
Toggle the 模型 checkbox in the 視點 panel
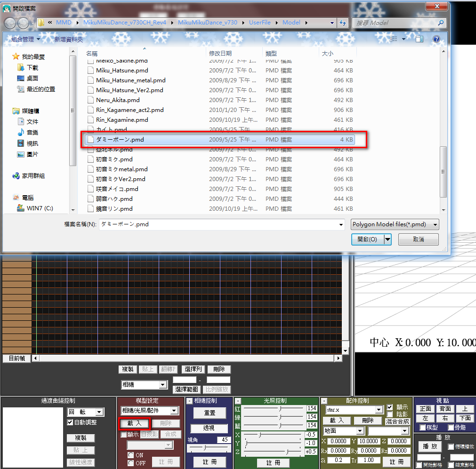tap(422, 428)
